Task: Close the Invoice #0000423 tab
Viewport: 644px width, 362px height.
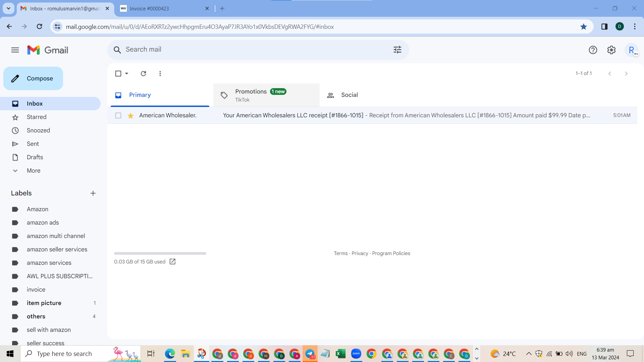Action: pos(207,8)
